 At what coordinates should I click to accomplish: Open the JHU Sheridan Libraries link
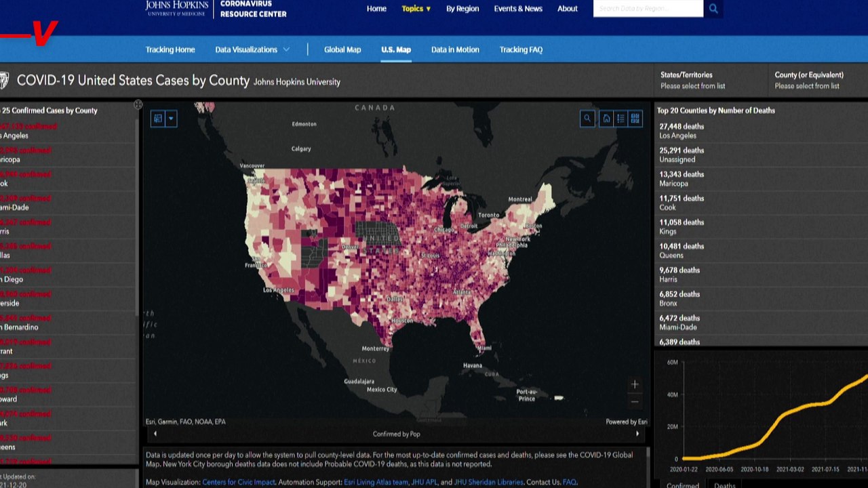488,482
